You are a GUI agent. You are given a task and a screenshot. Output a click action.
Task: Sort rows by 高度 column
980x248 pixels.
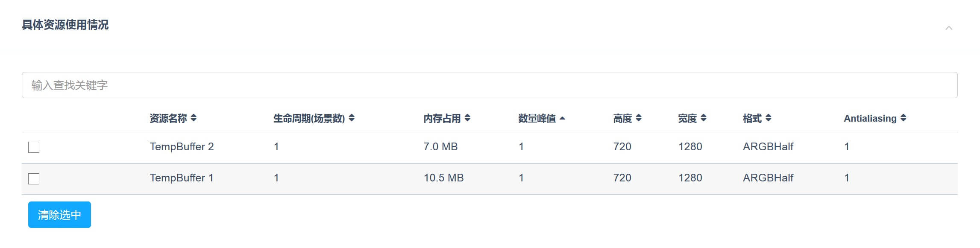(x=639, y=119)
